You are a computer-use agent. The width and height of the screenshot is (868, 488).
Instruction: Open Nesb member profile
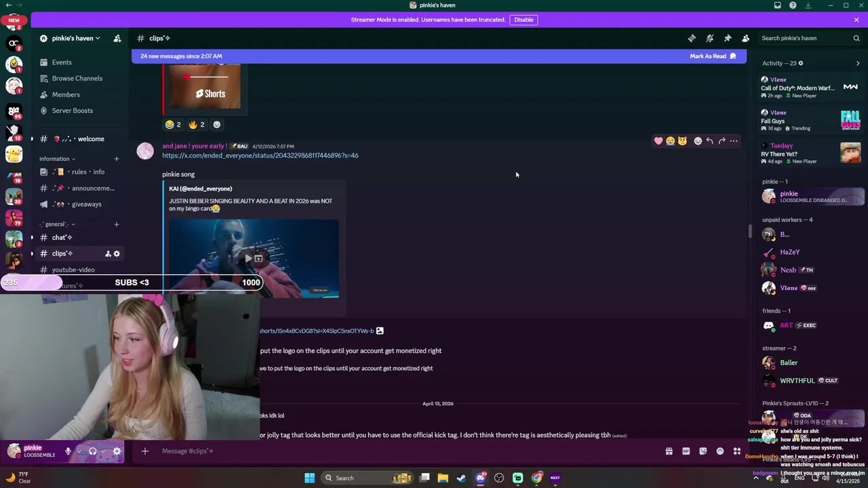[x=810, y=270]
